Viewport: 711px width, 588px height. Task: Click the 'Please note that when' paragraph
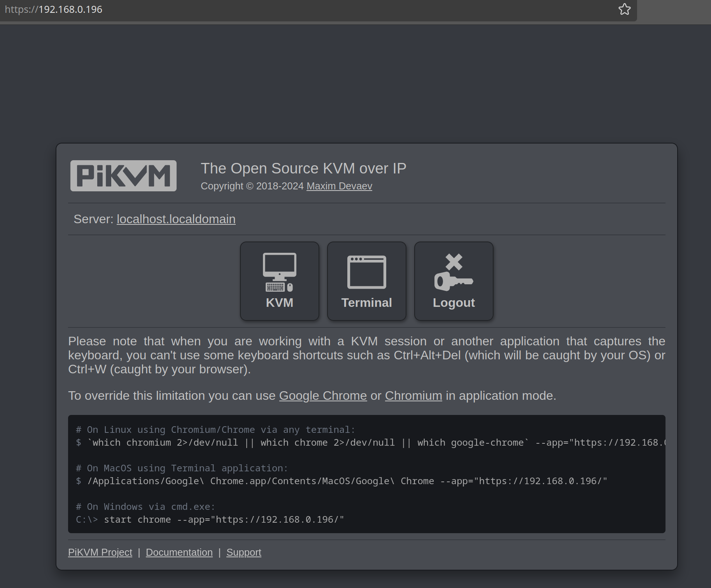(x=366, y=355)
